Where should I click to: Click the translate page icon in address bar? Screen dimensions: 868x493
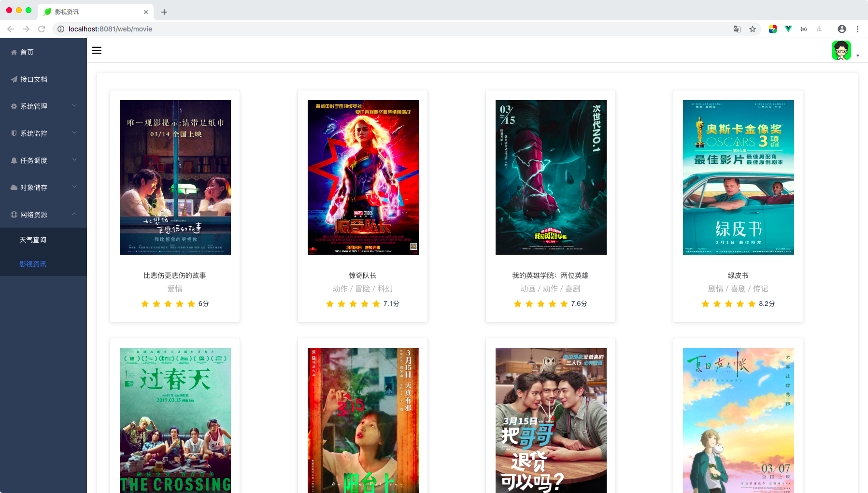737,29
